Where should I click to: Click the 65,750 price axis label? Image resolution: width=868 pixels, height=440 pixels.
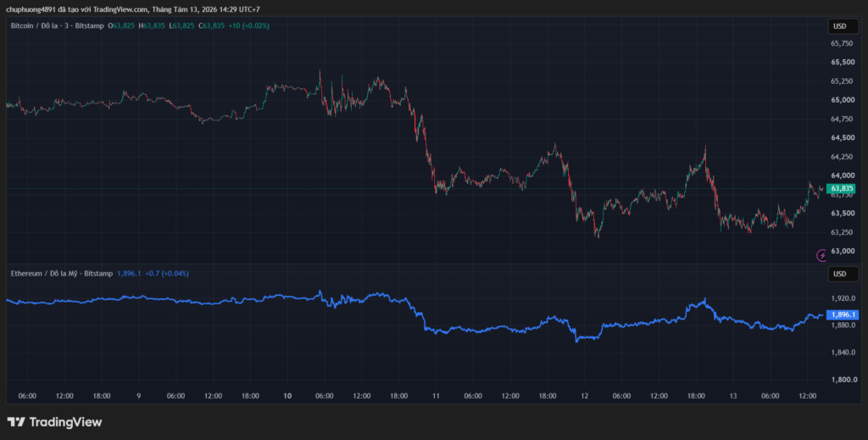click(x=842, y=43)
